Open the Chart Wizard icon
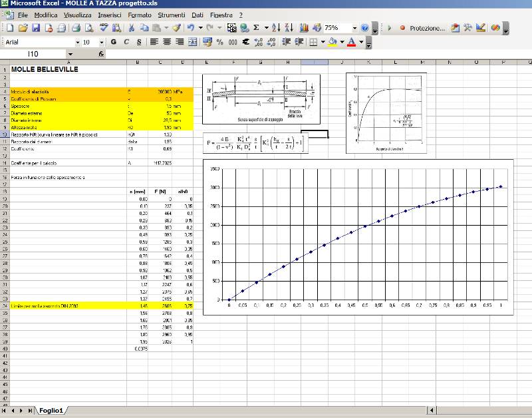The height and width of the screenshot is (418, 532). coord(304,28)
